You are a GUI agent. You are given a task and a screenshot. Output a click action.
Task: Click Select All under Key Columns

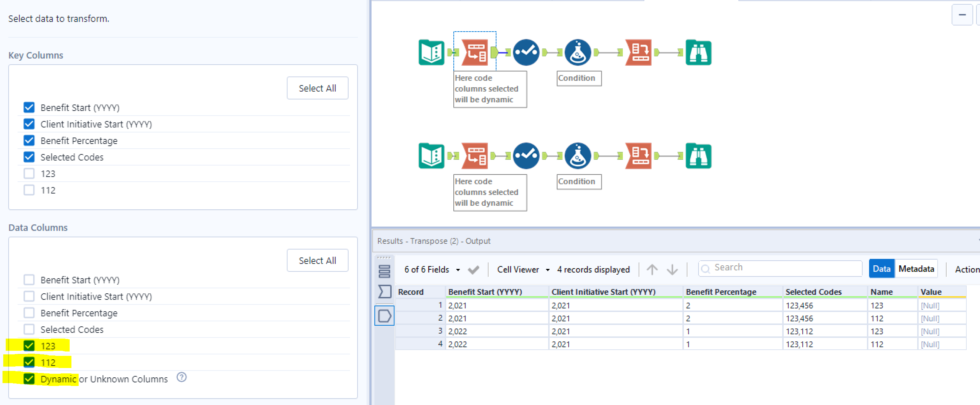(x=317, y=88)
